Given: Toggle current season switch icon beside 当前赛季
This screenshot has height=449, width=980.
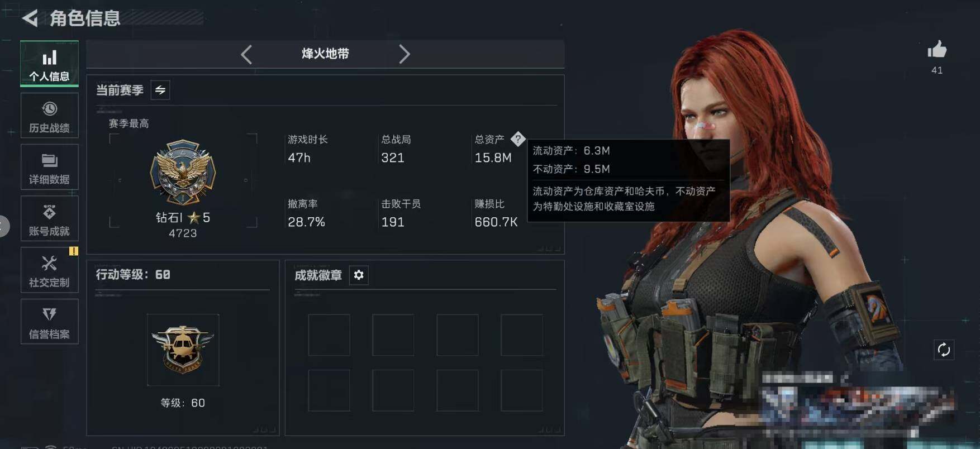Looking at the screenshot, I should [x=160, y=90].
